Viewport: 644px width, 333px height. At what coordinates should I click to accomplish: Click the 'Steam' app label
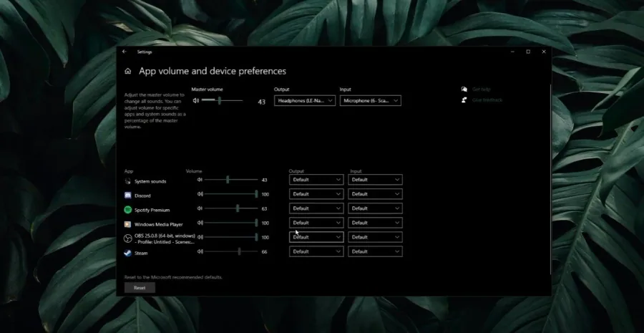pyautogui.click(x=141, y=254)
